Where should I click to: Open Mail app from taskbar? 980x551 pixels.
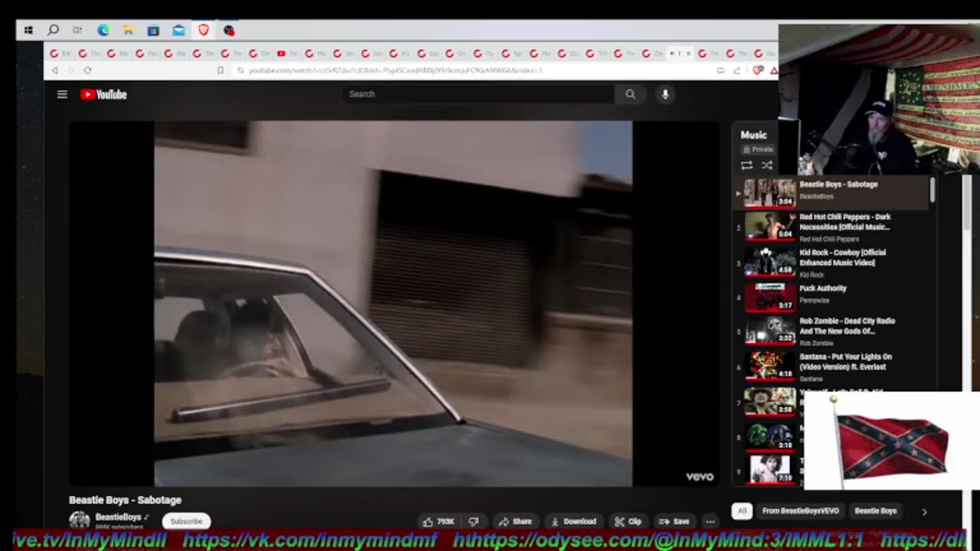click(x=178, y=30)
